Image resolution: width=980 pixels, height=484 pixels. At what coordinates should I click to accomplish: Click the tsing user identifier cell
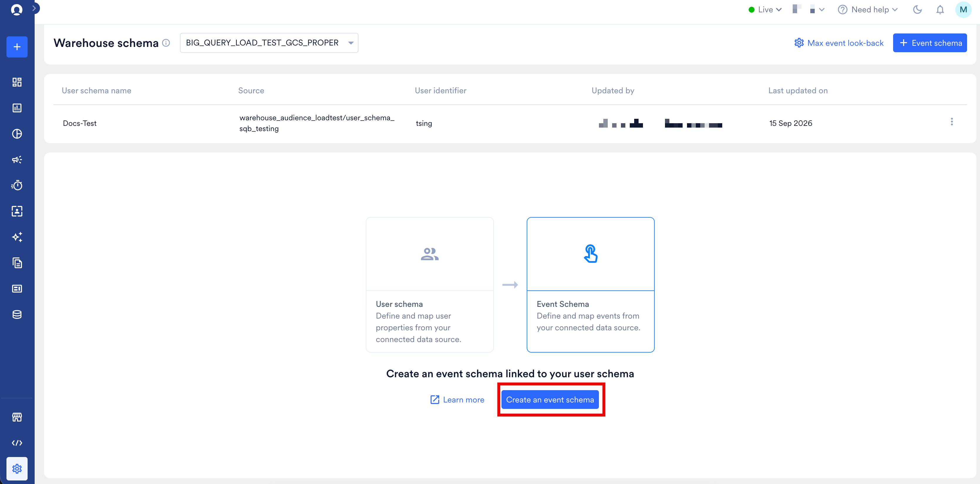tap(424, 123)
